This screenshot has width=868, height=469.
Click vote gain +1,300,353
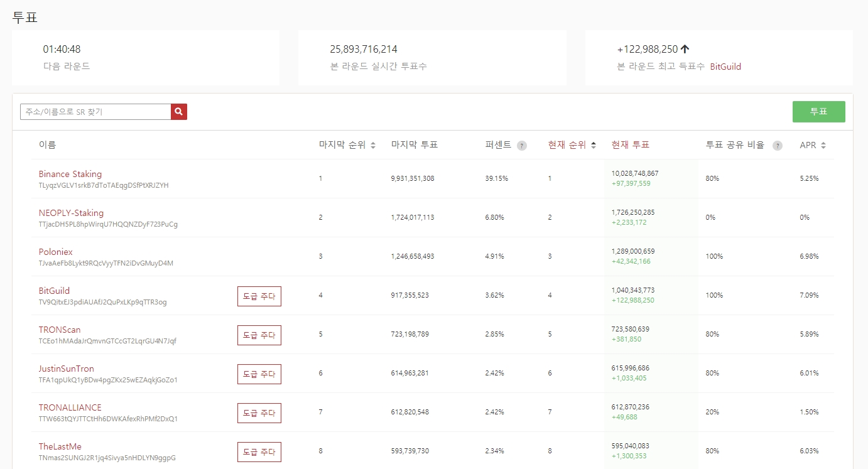point(629,456)
